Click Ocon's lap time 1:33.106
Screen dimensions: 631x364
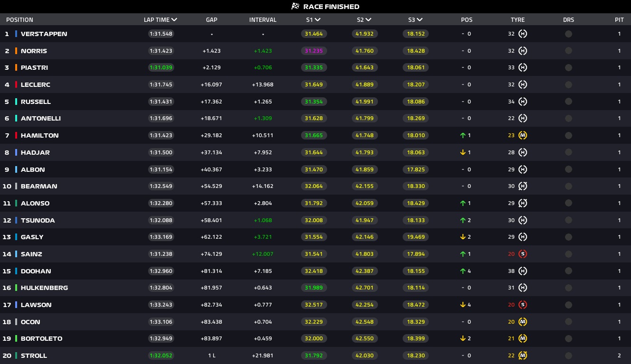[x=161, y=322]
